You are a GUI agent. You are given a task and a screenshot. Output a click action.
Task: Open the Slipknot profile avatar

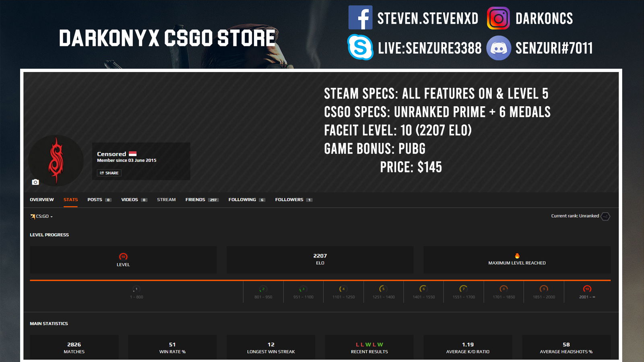click(56, 160)
